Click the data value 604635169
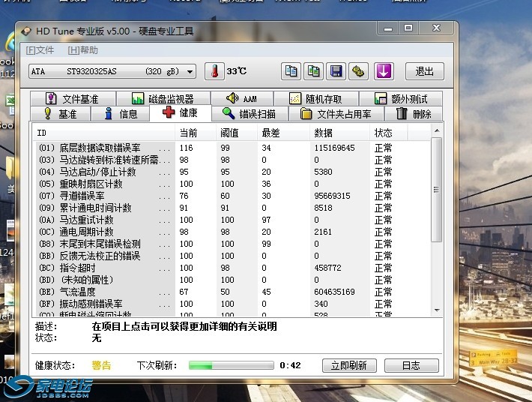Screen dimensions: 532x402 pyautogui.click(x=334, y=292)
